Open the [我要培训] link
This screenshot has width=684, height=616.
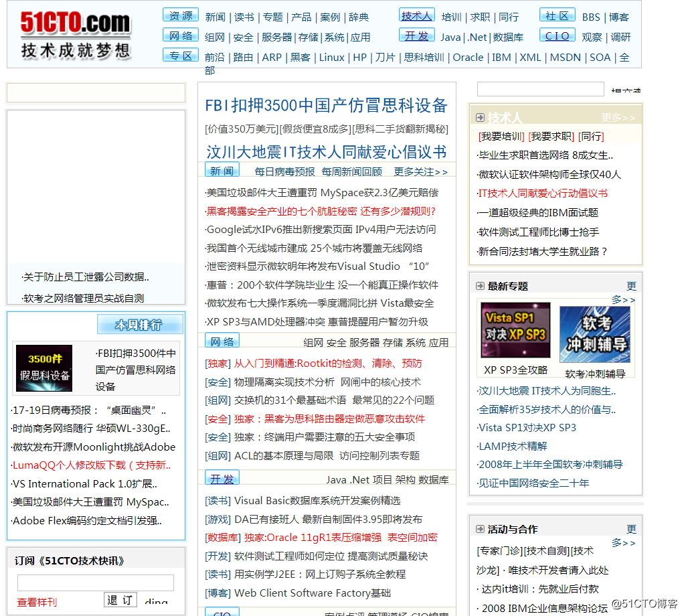501,137
